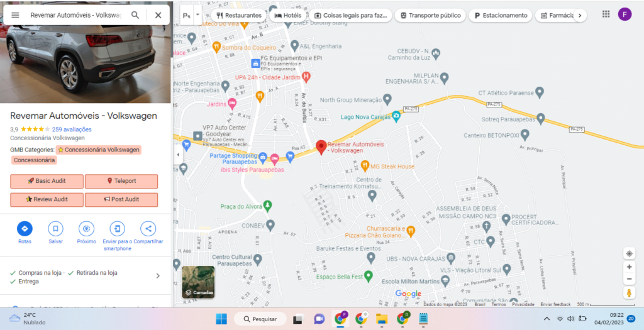Viewport: 644px width, 330px height.
Task: Click the Compartilhar share icon
Action: click(148, 229)
